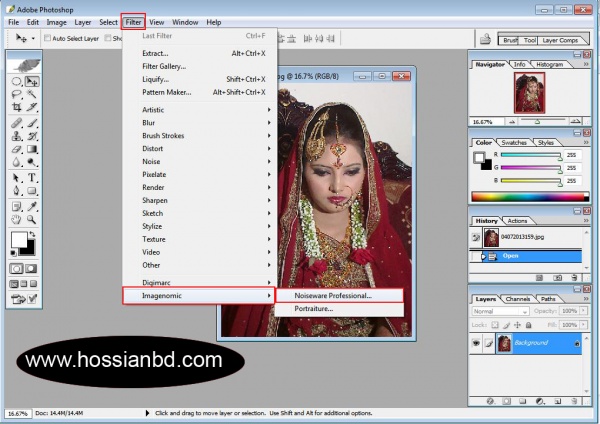Click the Layer Comps palette tab
The width and height of the screenshot is (600, 424).
(560, 40)
